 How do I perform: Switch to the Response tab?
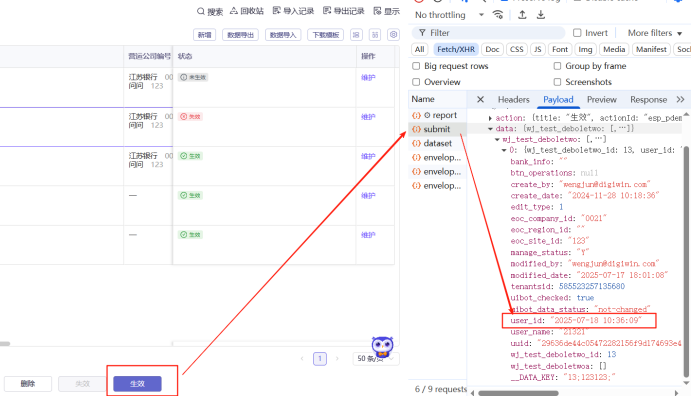(648, 100)
